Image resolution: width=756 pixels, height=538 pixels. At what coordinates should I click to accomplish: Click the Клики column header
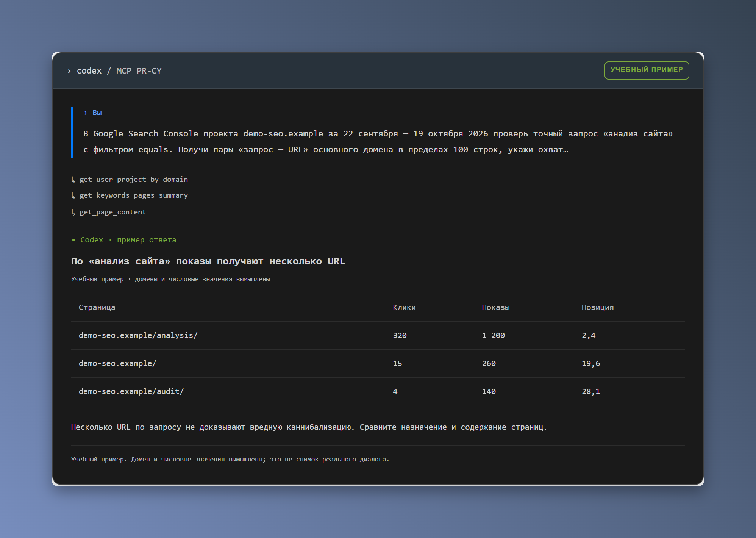pos(404,307)
